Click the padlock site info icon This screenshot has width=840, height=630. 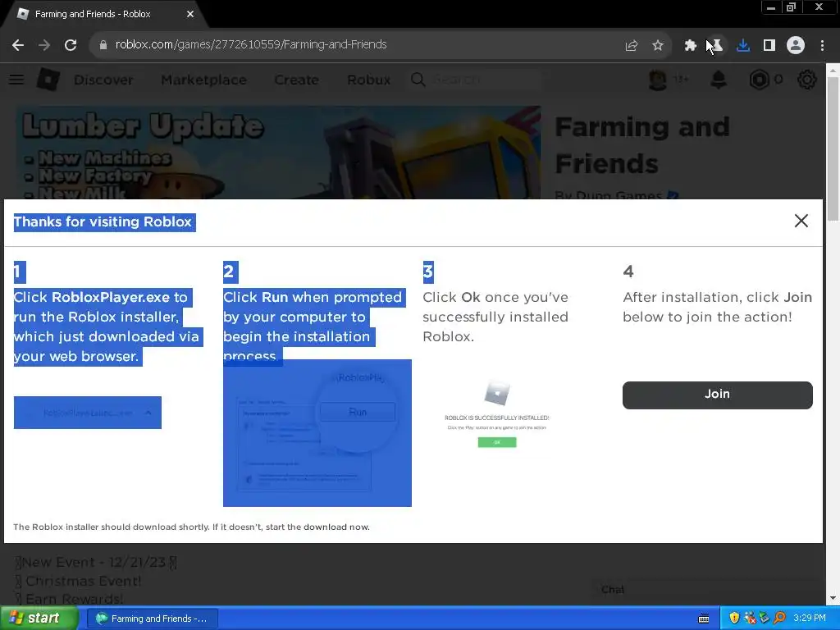click(x=103, y=45)
